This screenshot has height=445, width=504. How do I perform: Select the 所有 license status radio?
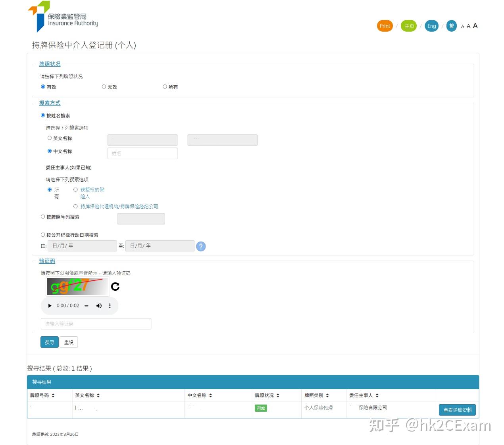tap(165, 86)
